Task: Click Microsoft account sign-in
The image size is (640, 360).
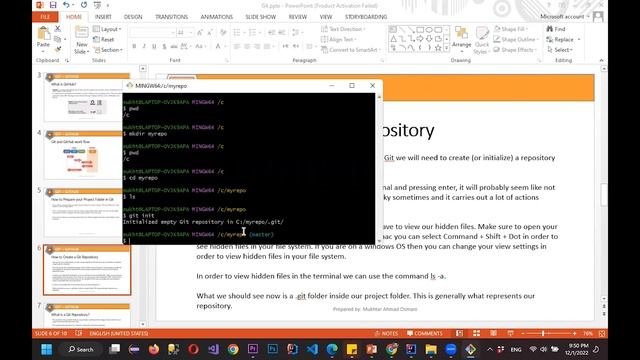Action: pyautogui.click(x=565, y=17)
